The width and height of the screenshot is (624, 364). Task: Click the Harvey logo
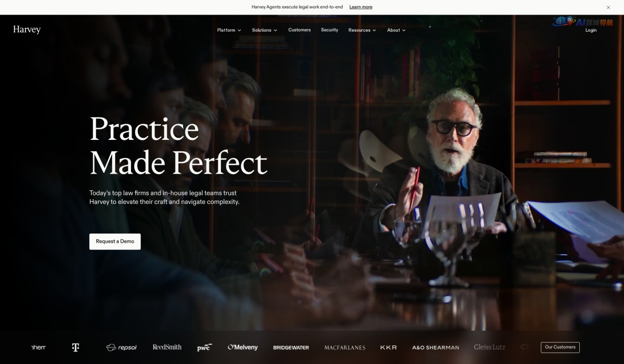27,30
